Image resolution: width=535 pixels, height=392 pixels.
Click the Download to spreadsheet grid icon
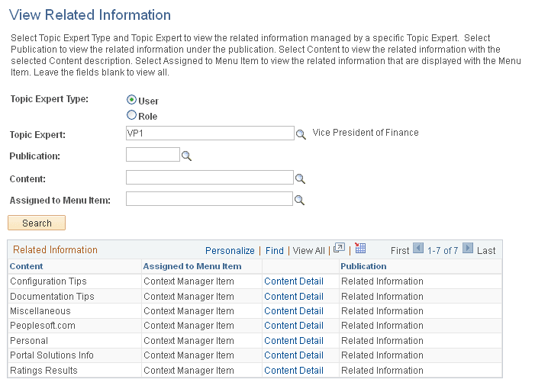tap(361, 249)
